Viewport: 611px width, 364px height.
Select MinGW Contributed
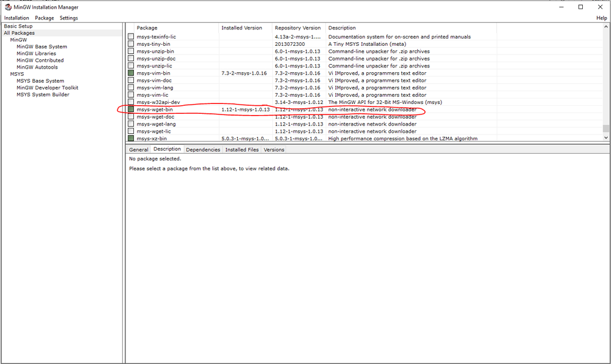pos(40,61)
